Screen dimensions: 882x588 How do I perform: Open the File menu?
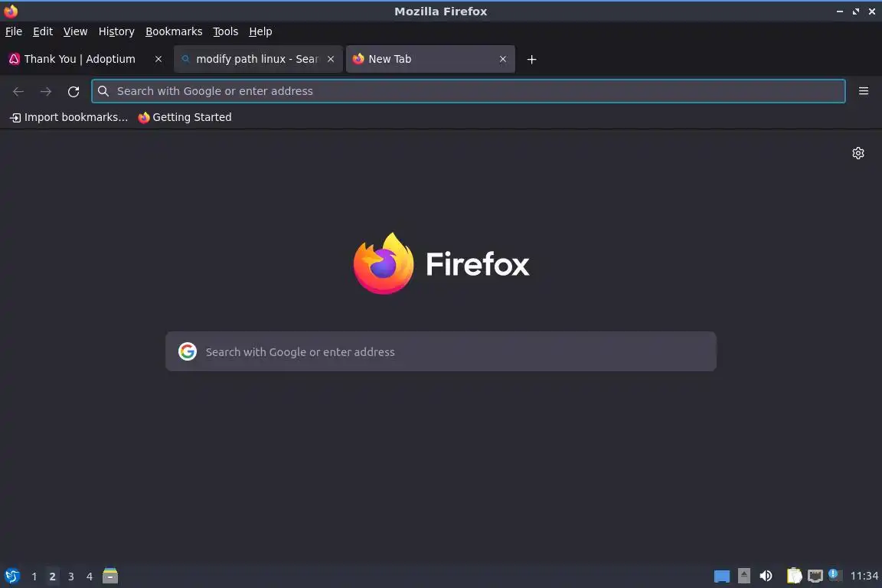point(14,31)
